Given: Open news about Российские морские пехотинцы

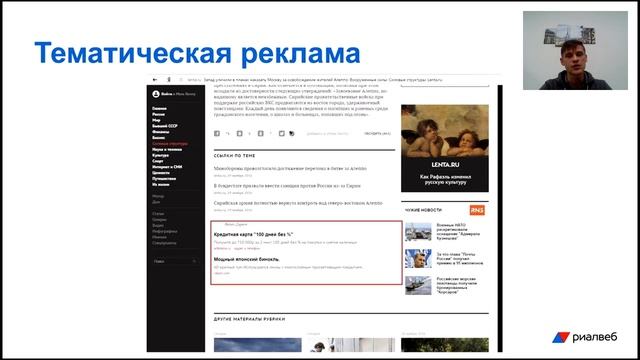Looking at the screenshot, I should (456, 285).
